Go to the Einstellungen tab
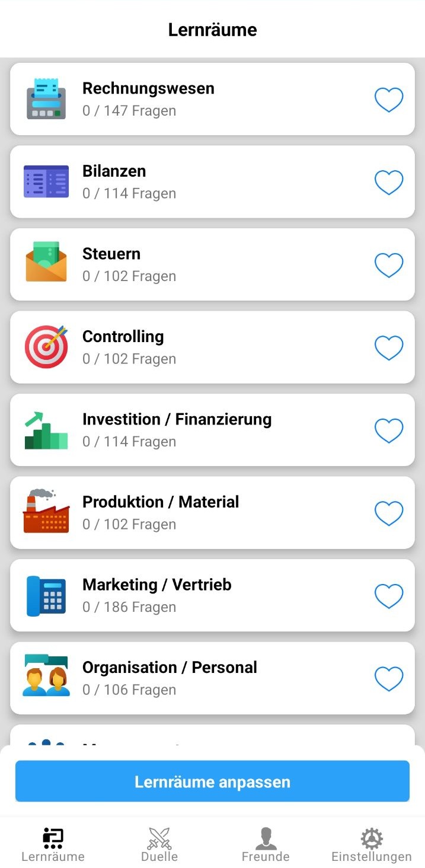 pos(371,844)
